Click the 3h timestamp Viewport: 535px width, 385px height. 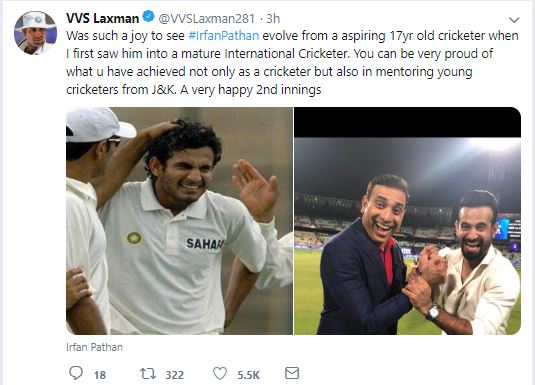click(273, 18)
